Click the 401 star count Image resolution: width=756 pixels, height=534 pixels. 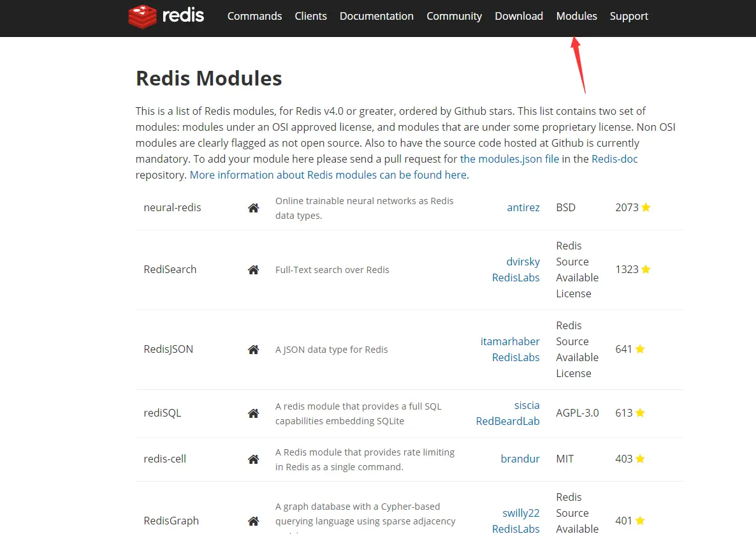click(x=623, y=520)
